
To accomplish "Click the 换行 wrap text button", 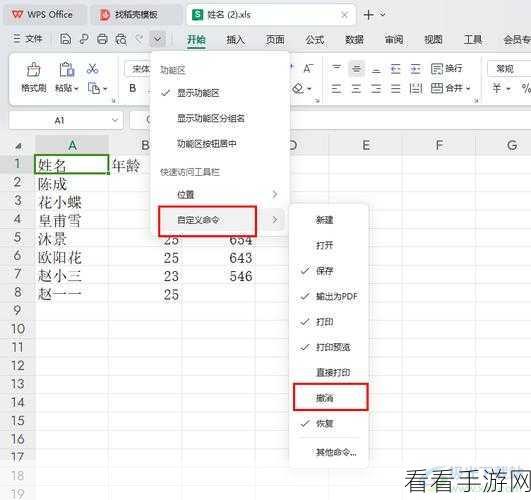I will (x=447, y=68).
